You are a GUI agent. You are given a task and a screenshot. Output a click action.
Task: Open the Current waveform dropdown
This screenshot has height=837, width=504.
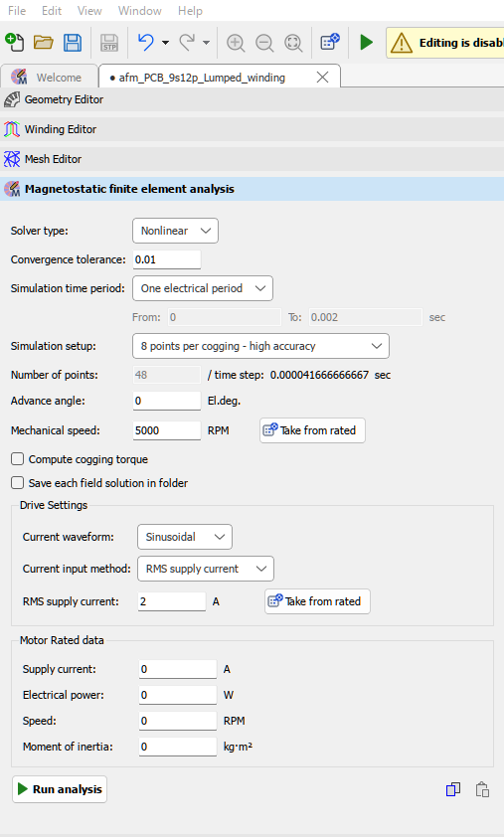(185, 537)
